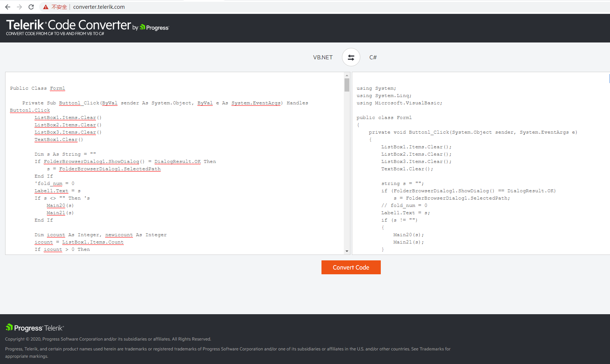Place cursor on 'icount = ListBox1.Items.Count' line
The height and width of the screenshot is (364, 610).
tap(79, 242)
